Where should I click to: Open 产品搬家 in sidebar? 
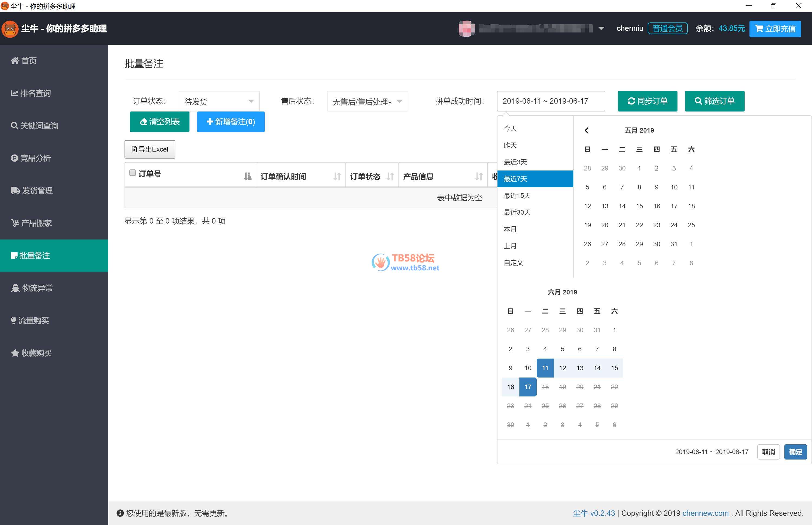coord(54,223)
